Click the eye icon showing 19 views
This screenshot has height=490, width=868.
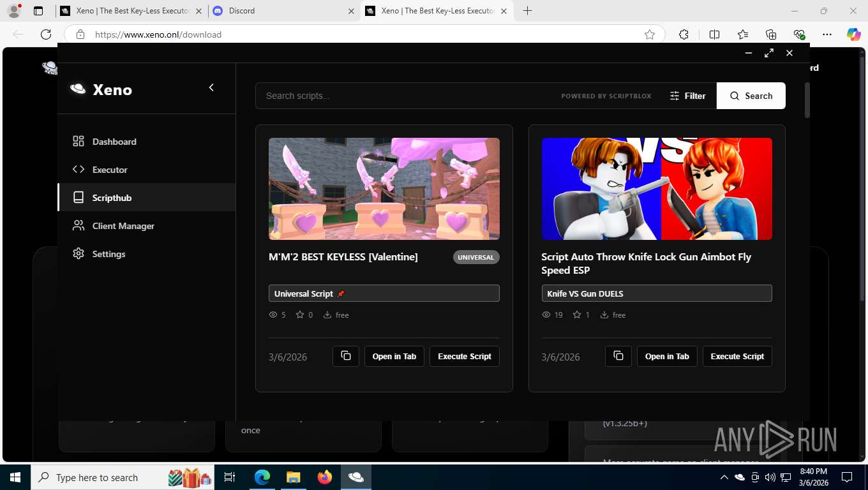click(546, 315)
